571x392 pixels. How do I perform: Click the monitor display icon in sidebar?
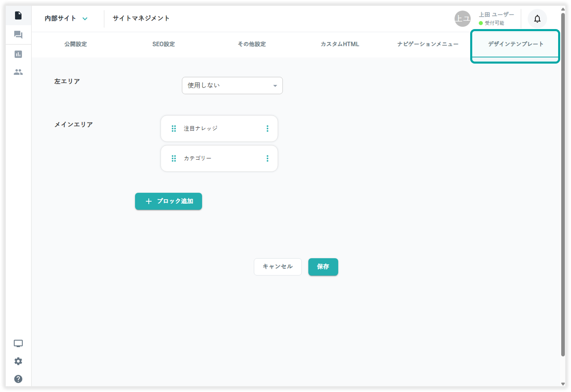tap(18, 344)
